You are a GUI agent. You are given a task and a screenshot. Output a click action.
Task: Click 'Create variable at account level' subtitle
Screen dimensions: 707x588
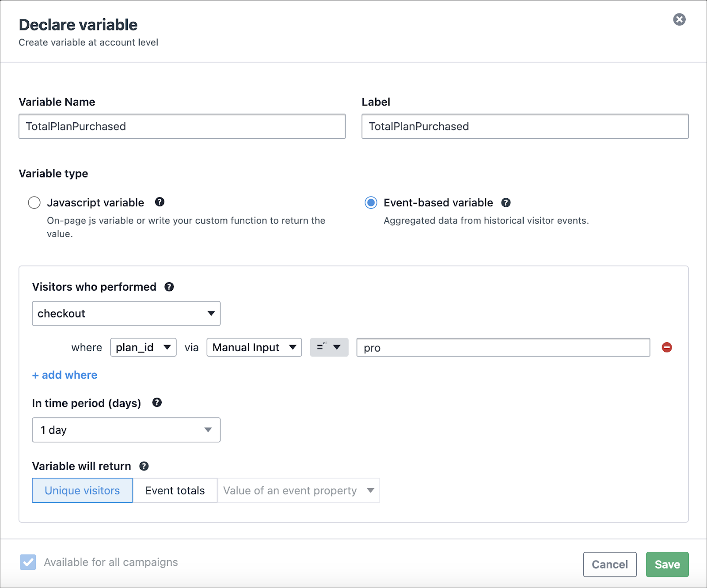click(x=88, y=42)
